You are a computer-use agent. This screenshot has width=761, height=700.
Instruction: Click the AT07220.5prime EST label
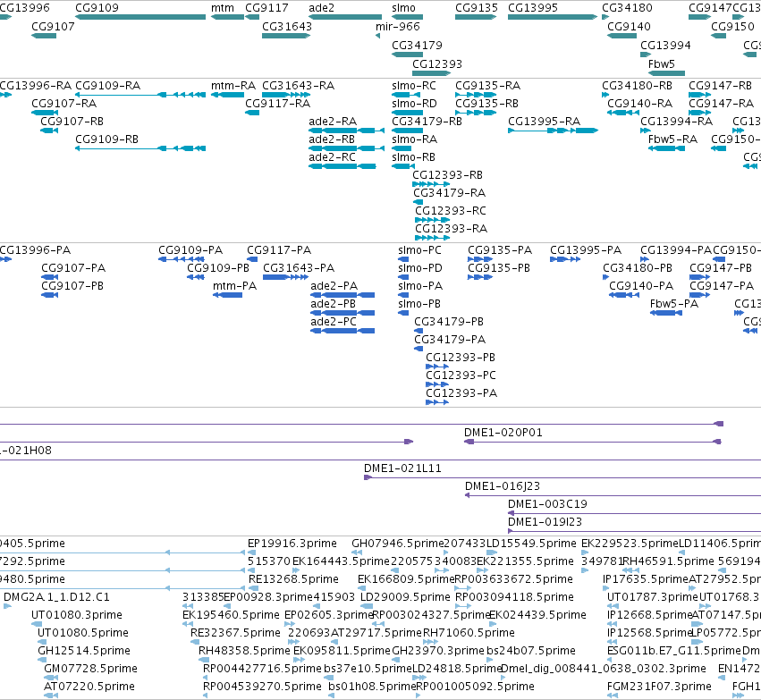point(89,687)
